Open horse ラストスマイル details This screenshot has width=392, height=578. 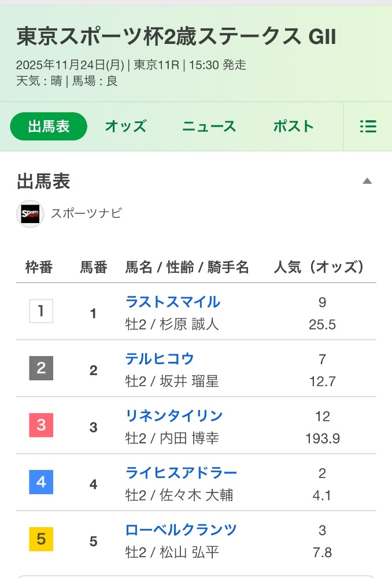tap(172, 302)
